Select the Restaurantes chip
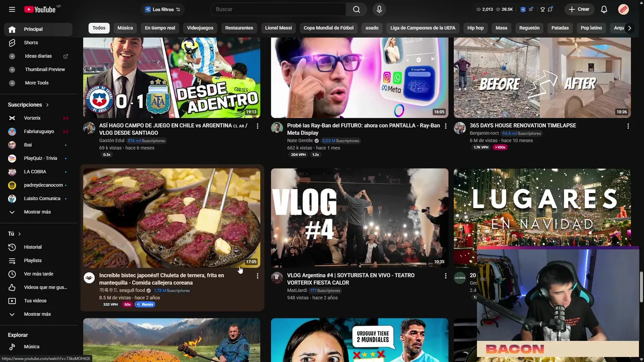 (x=239, y=28)
